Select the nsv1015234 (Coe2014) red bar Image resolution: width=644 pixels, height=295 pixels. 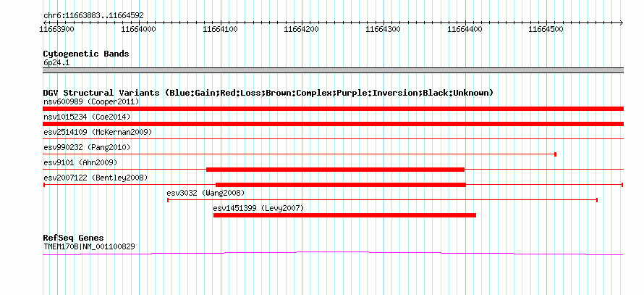coord(333,124)
